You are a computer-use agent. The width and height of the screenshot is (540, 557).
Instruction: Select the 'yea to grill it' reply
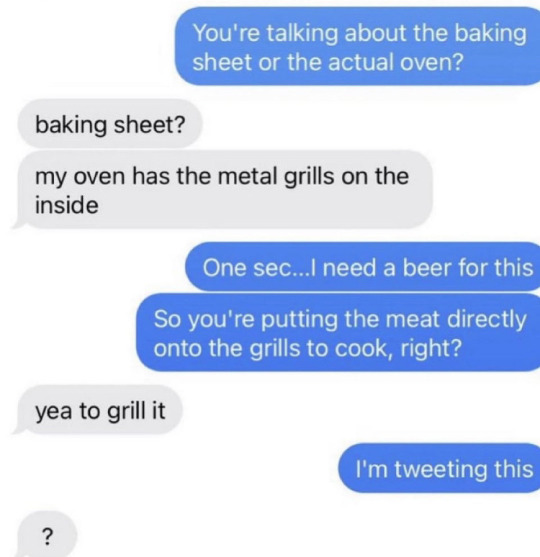[x=97, y=410]
